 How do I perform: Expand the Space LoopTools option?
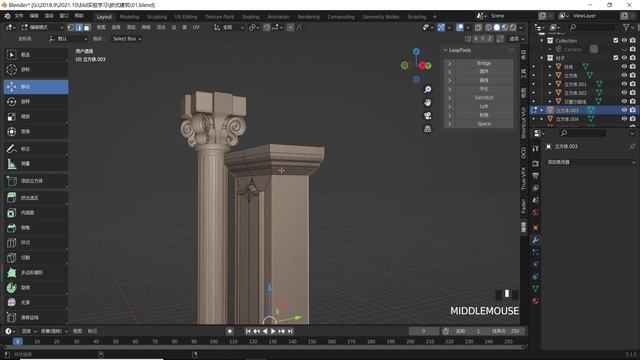point(450,124)
